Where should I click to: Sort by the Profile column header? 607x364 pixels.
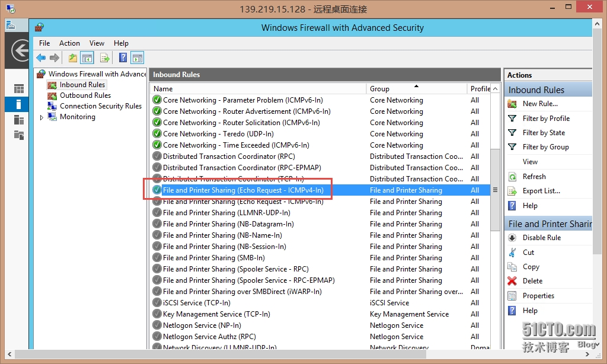coord(479,89)
